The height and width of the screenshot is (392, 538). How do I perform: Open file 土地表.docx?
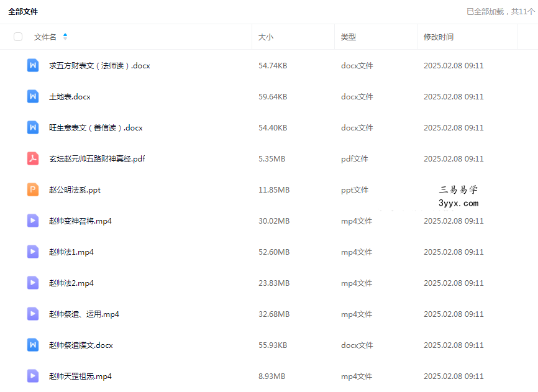point(70,97)
